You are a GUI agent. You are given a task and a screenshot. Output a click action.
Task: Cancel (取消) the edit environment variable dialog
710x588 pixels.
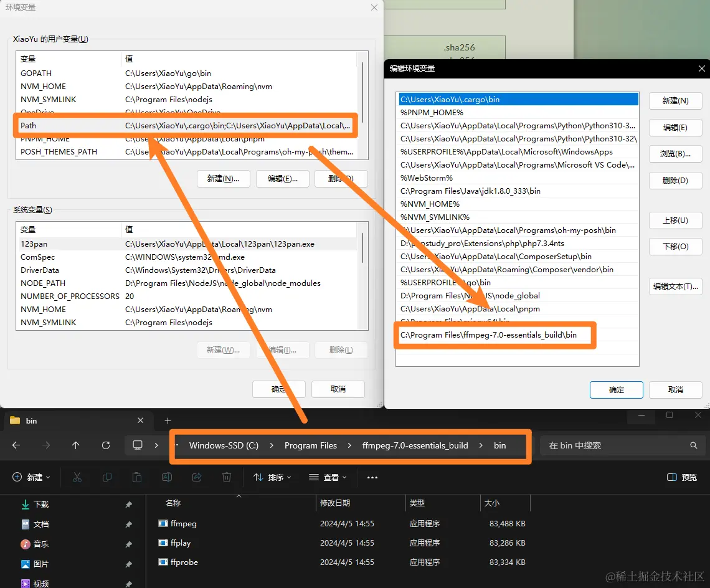tap(675, 389)
